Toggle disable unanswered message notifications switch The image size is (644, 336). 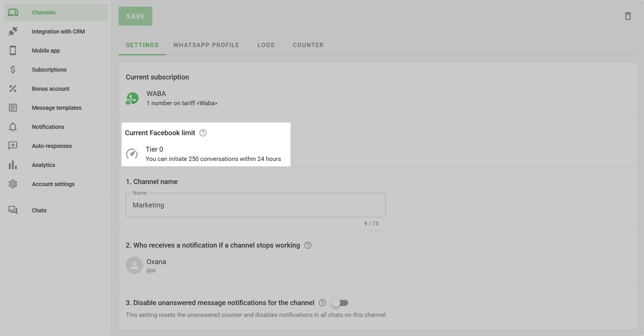(x=340, y=303)
